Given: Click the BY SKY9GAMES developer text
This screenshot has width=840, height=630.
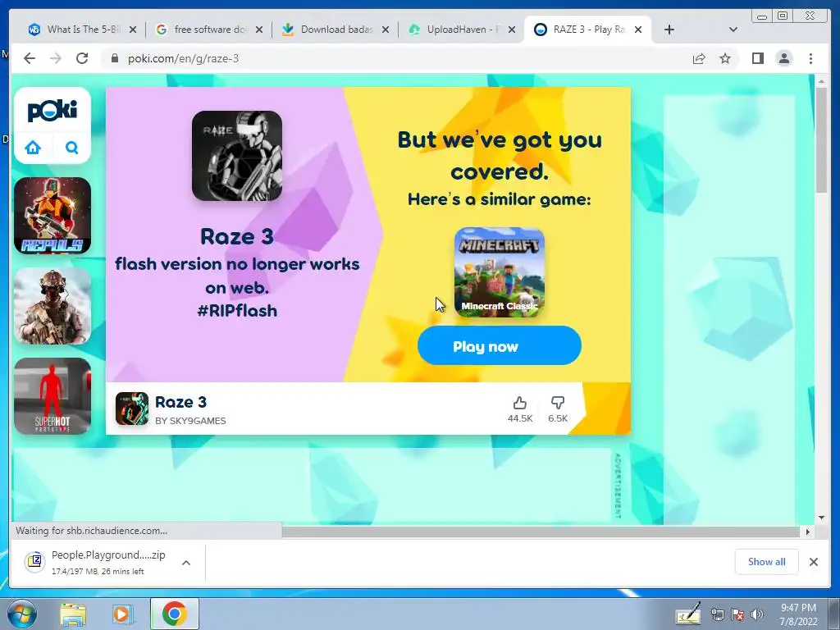Looking at the screenshot, I should click(190, 421).
